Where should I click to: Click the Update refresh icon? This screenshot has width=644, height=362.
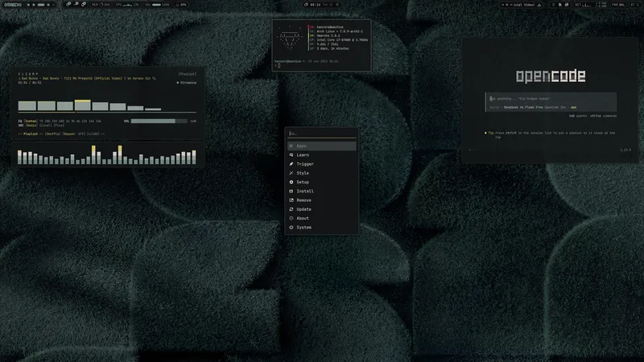(x=291, y=209)
